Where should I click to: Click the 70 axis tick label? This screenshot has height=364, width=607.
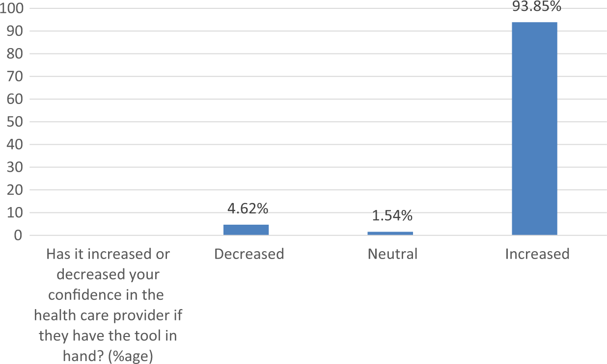coord(15,77)
